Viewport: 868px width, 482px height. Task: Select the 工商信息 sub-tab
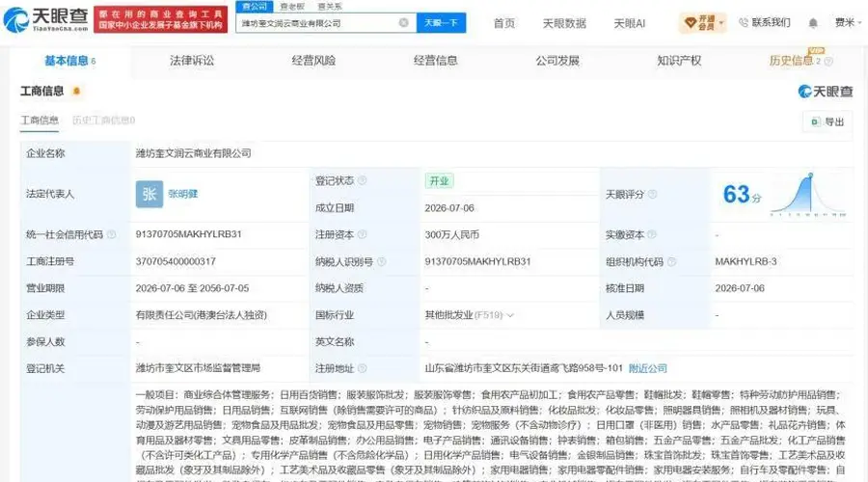(40, 120)
